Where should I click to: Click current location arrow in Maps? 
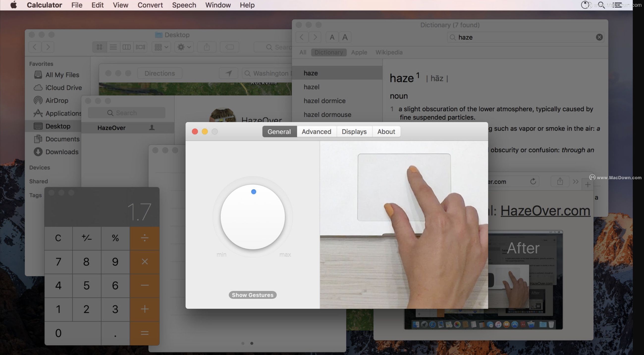click(229, 73)
